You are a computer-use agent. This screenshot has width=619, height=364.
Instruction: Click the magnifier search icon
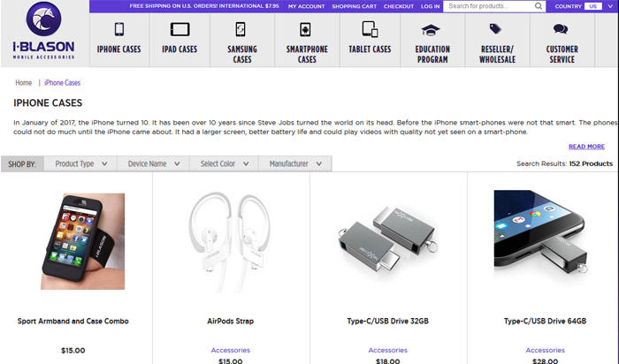click(x=539, y=6)
